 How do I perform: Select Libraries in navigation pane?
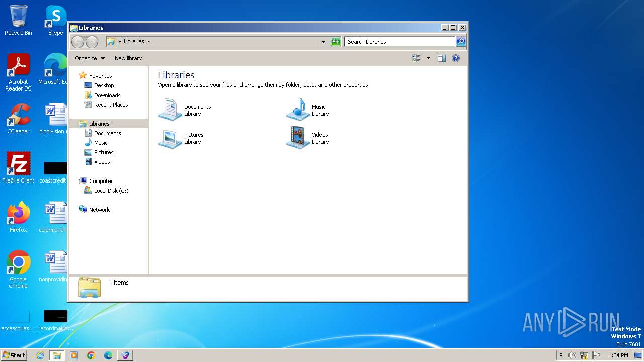coord(99,124)
